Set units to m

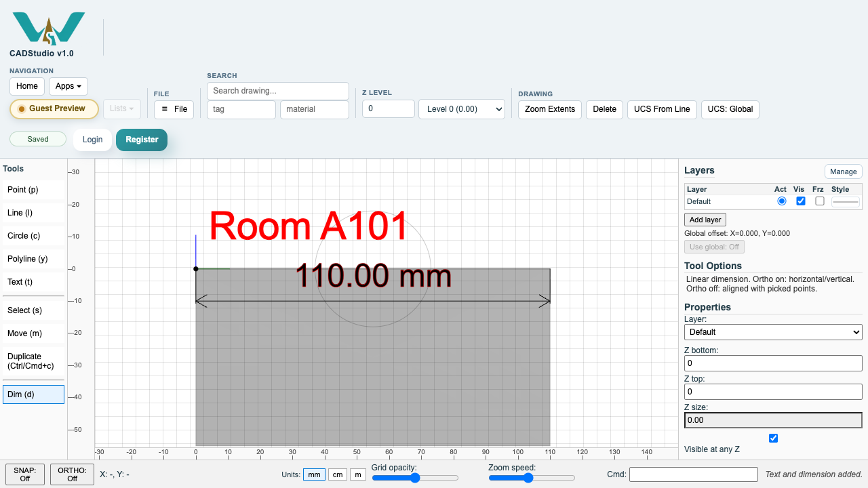point(358,474)
